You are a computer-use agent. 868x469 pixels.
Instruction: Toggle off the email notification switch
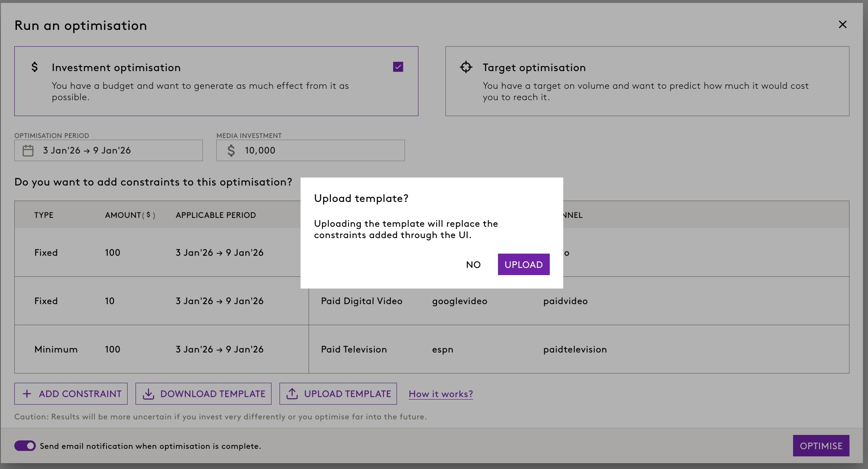coord(25,446)
